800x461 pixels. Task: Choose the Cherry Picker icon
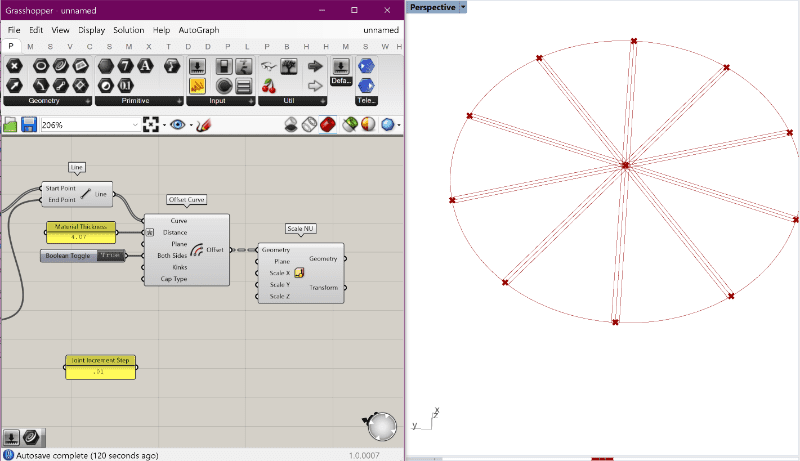click(x=268, y=86)
